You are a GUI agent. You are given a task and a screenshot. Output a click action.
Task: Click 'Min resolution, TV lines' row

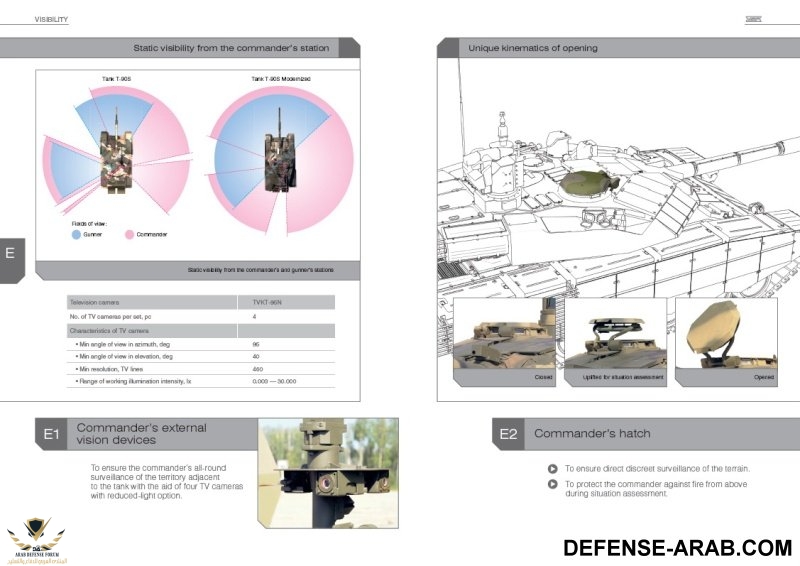pyautogui.click(x=201, y=369)
